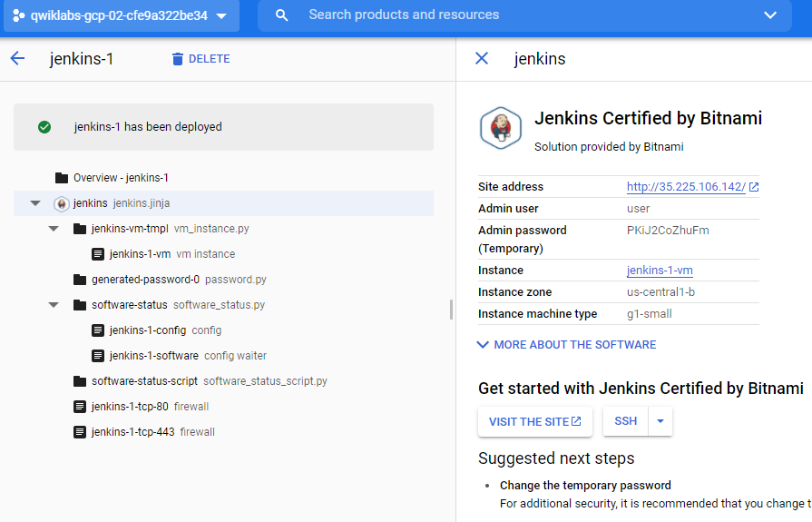
Task: Click the back arrow next to jenkins-1
Action: click(x=17, y=58)
